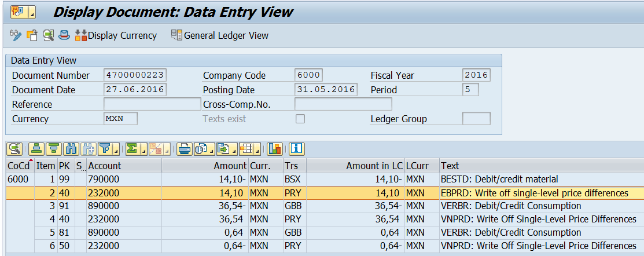
Task: Click the Document Date field 27.06.2016
Action: pos(135,90)
